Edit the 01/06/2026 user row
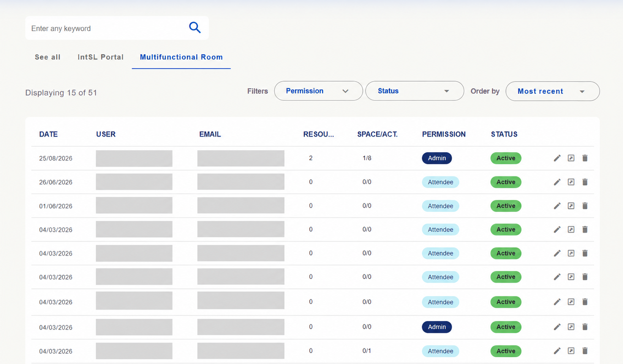Viewport: 623px width, 364px height. click(x=557, y=206)
